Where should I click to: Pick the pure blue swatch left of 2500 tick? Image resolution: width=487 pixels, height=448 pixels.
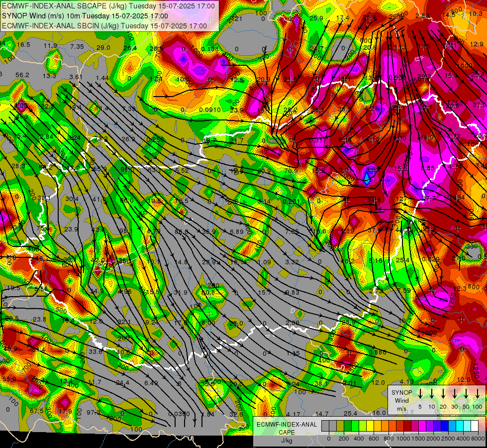444,426
